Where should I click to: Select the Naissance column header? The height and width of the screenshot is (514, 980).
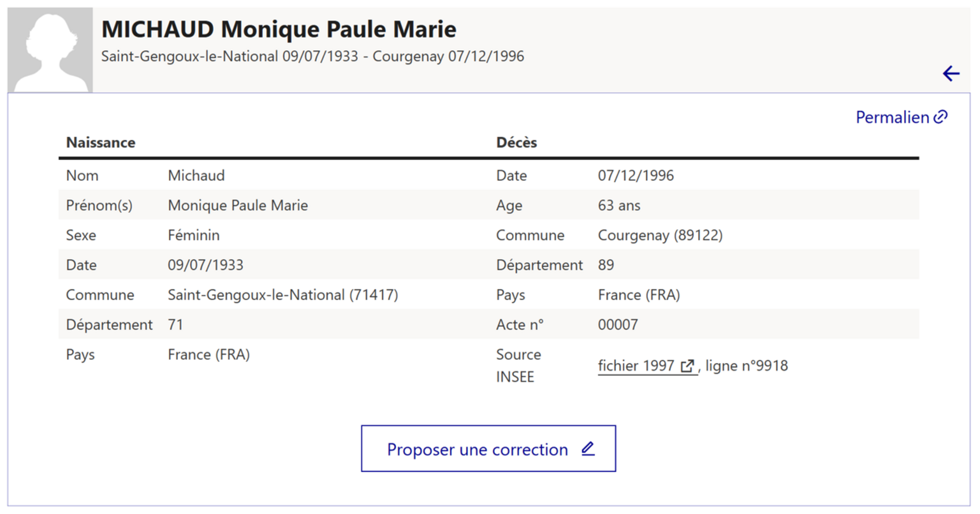(x=101, y=142)
